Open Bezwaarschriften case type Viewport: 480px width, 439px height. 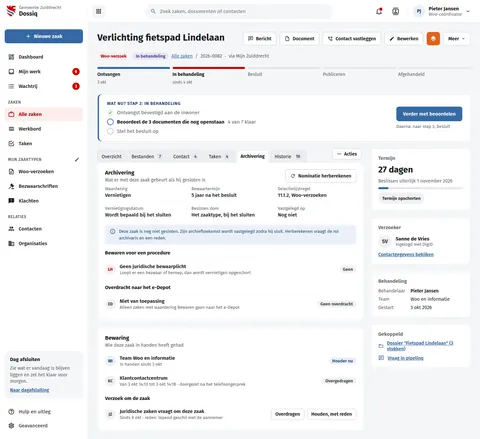(x=44, y=186)
